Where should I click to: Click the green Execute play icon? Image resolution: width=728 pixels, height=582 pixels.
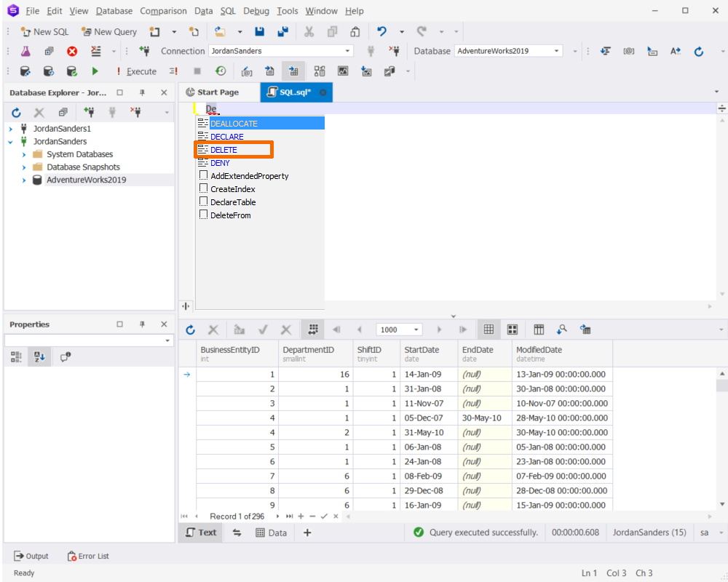click(95, 71)
